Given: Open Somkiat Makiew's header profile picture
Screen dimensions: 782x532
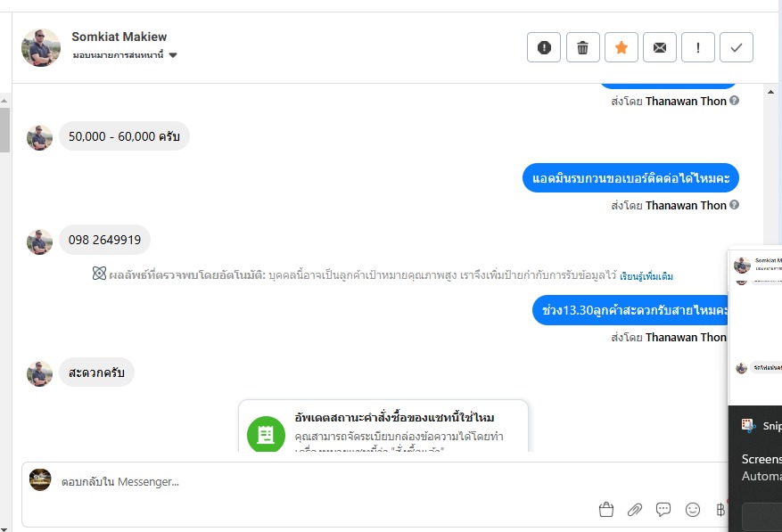Looking at the screenshot, I should point(41,47).
